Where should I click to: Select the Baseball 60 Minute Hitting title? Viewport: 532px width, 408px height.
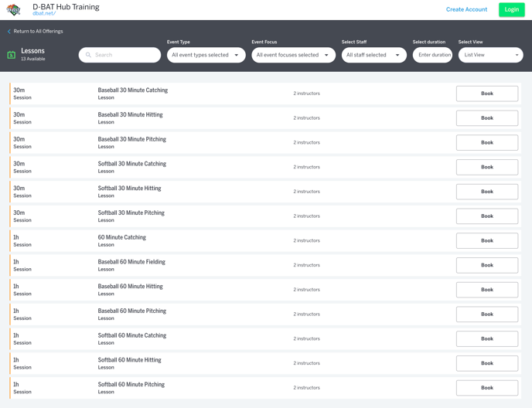[130, 286]
